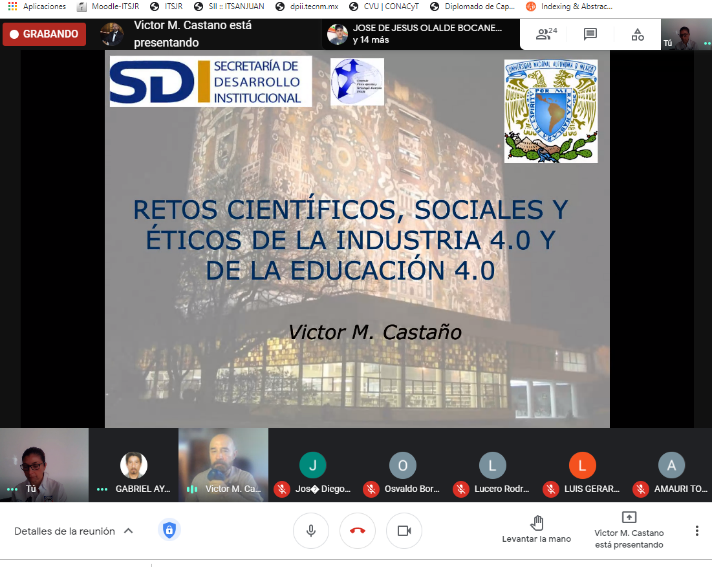Click the blue security shield lock icon
Image resolution: width=712 pixels, height=567 pixels.
pos(169,530)
